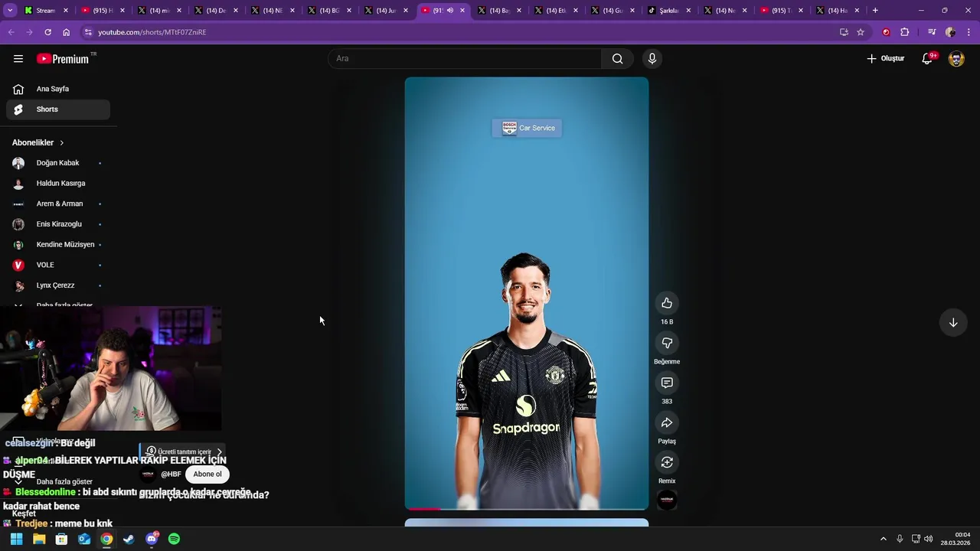980x551 pixels.
Task: Open Enis Kirazoglu subscription channel
Action: (x=58, y=224)
